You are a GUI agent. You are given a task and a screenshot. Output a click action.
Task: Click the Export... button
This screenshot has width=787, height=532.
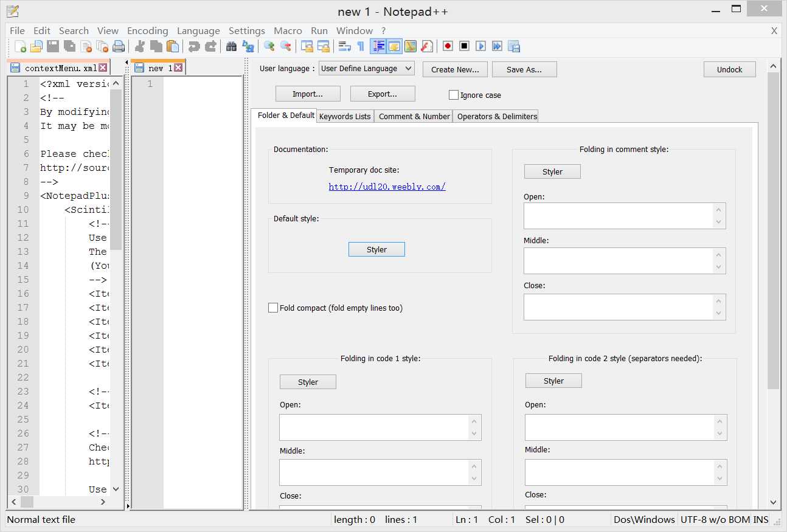point(383,94)
